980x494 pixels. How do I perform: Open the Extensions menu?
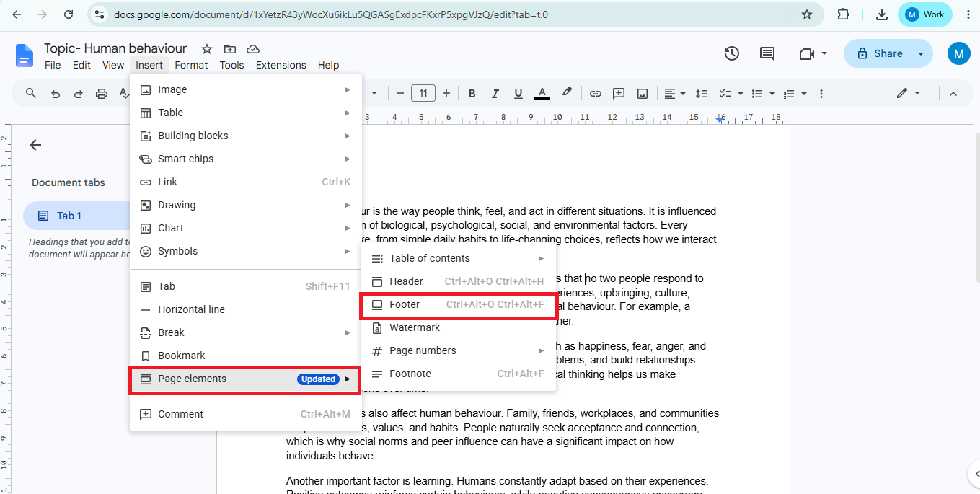(281, 65)
